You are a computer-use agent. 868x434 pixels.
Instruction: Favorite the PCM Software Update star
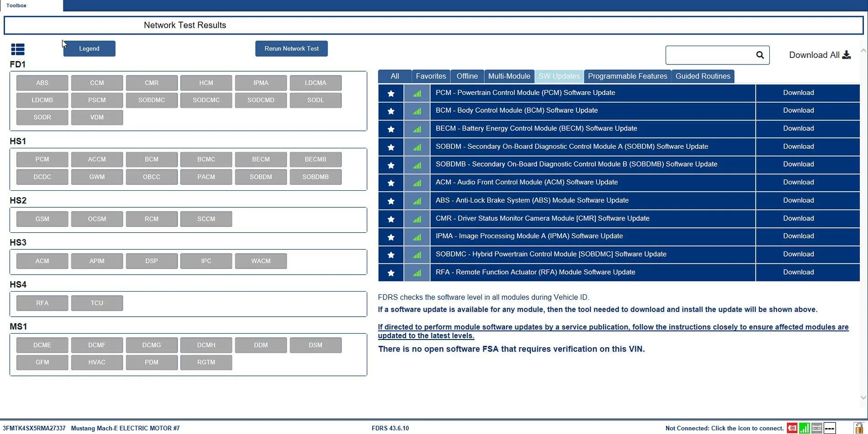[x=391, y=93]
